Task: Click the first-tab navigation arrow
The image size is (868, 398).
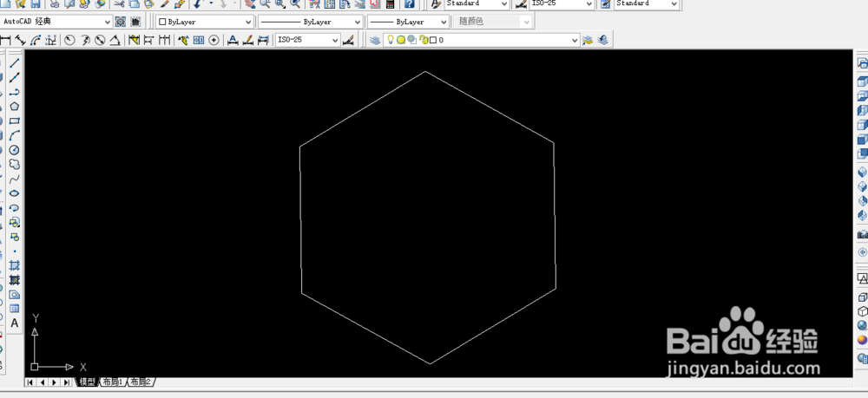Action: (x=30, y=382)
